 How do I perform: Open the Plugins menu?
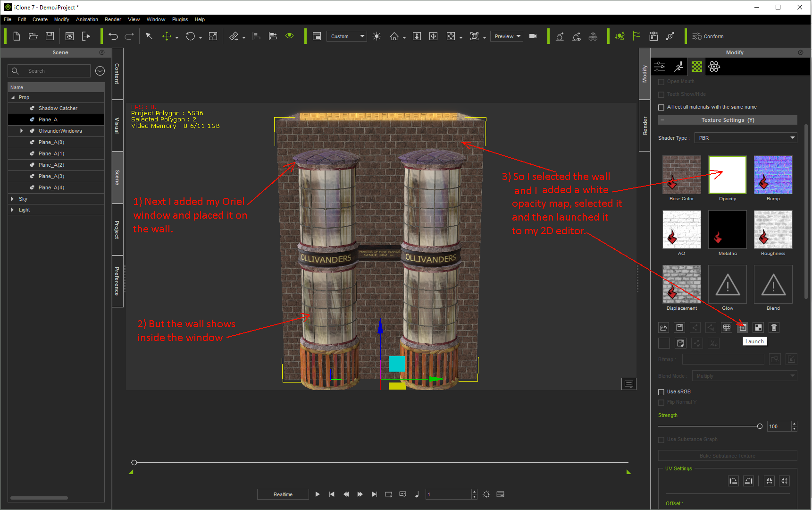[x=180, y=19]
